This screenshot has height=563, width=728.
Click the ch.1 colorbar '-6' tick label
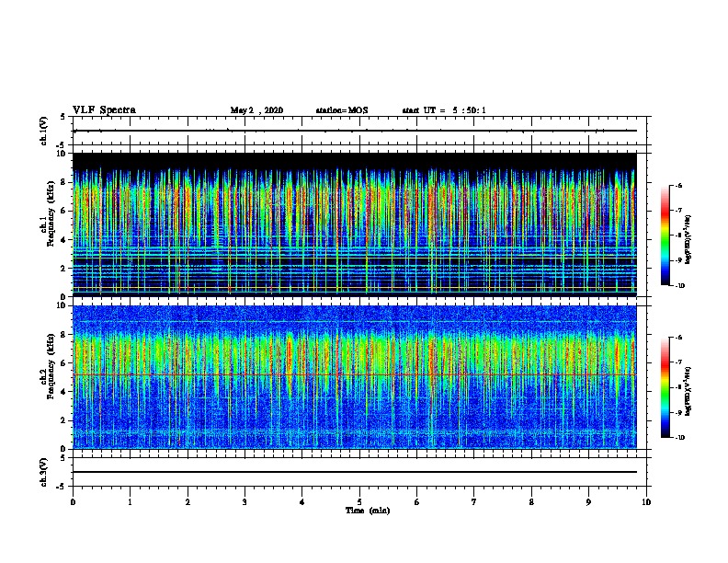(678, 185)
